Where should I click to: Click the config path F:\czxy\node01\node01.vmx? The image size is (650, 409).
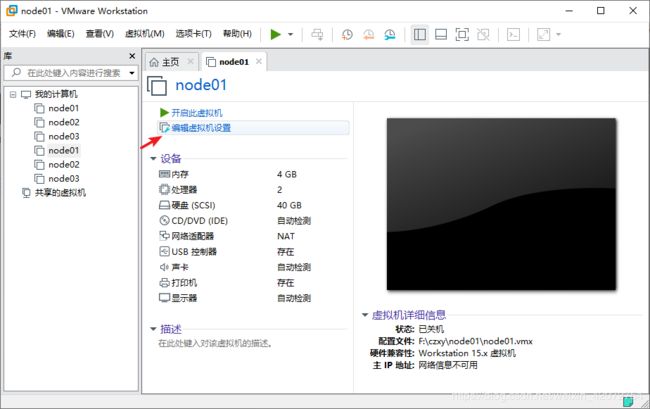point(475,341)
